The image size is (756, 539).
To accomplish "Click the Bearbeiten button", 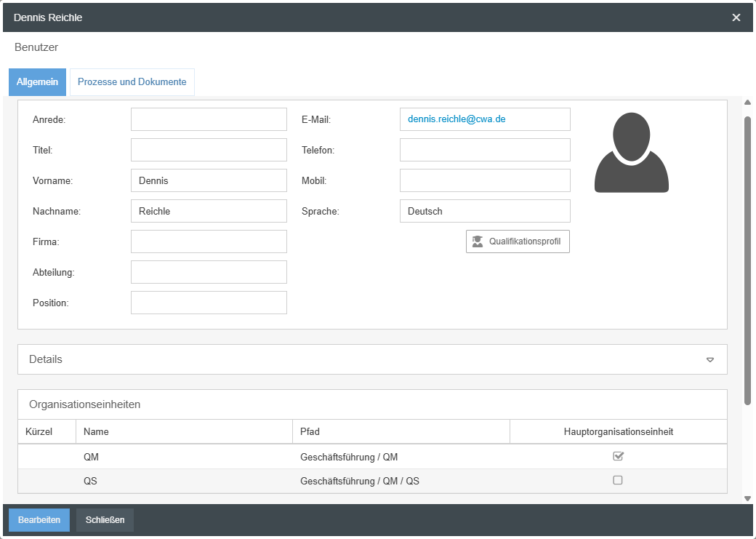I will pos(39,519).
